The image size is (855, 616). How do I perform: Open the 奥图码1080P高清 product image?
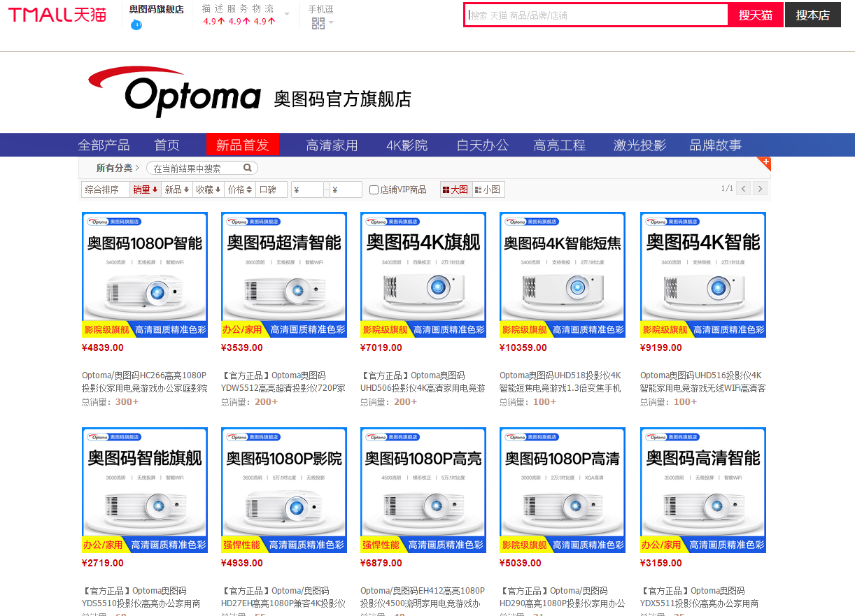[563, 490]
